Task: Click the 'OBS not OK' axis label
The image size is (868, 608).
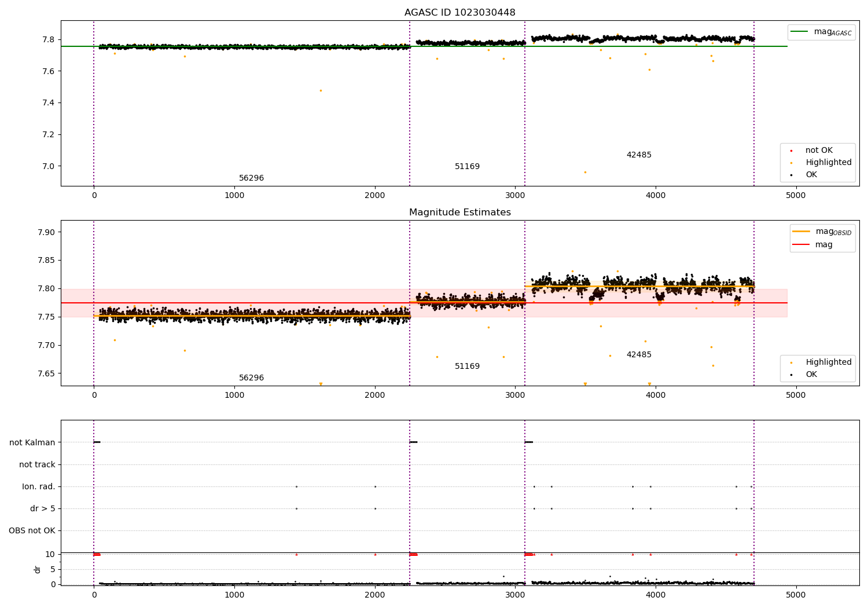Action: point(32,531)
